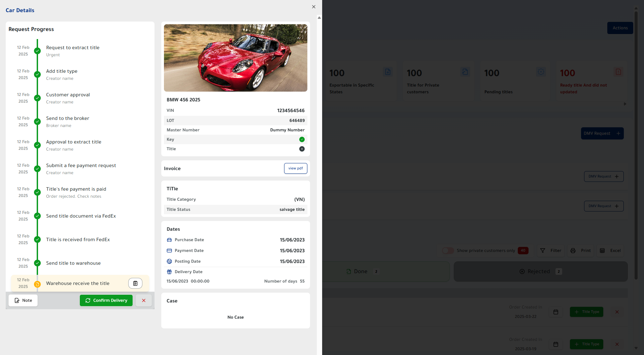Click check icon for Customer approval step
The width and height of the screenshot is (644, 355).
tap(37, 98)
